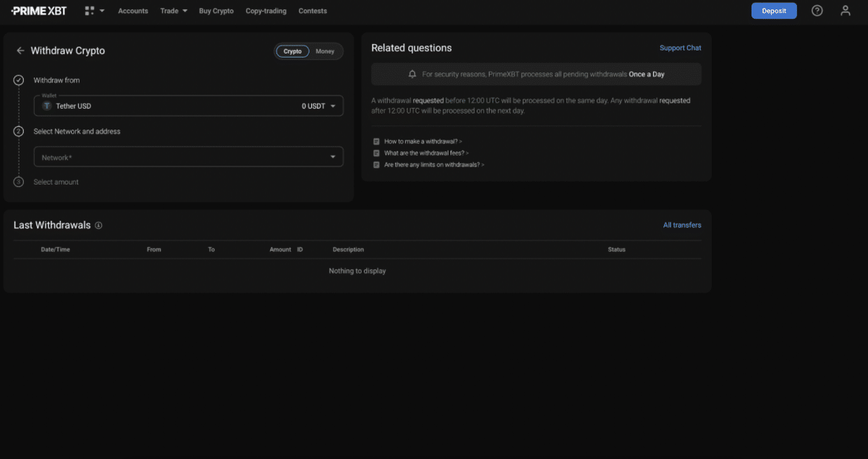Open the user profile icon

click(846, 11)
